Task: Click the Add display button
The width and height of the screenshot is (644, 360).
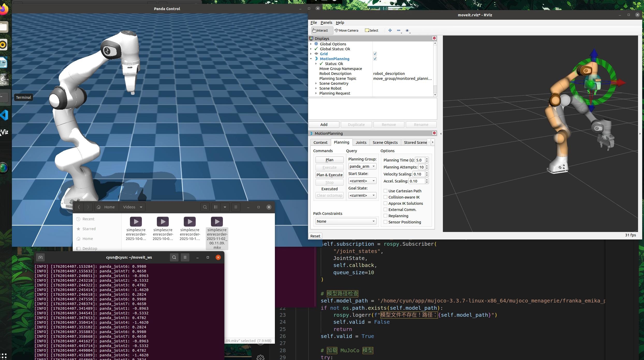Action: point(324,125)
